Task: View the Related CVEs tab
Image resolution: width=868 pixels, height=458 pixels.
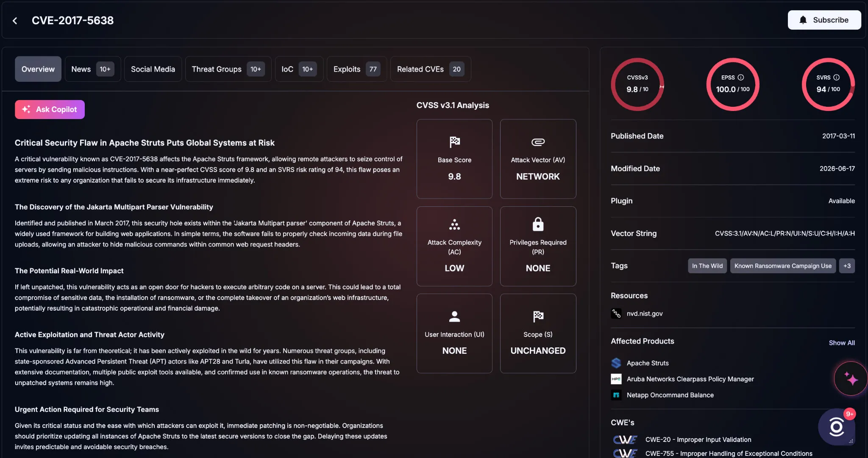Action: (430, 69)
